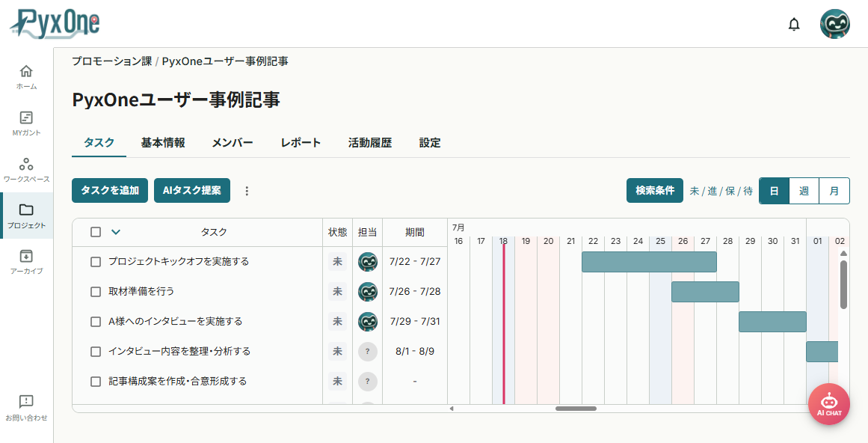Go to ホーム in the sidebar
Image resolution: width=868 pixels, height=443 pixels.
click(27, 78)
